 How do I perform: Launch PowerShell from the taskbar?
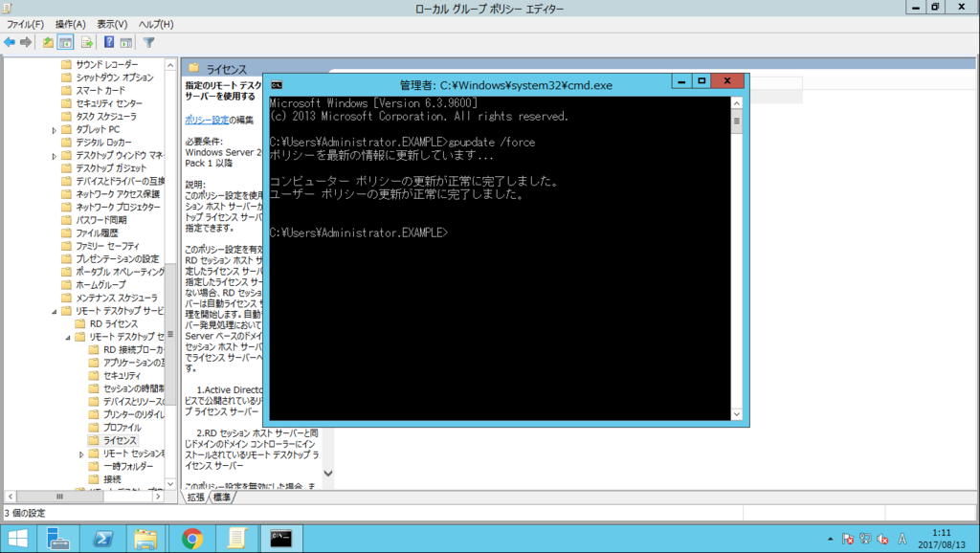(102, 539)
